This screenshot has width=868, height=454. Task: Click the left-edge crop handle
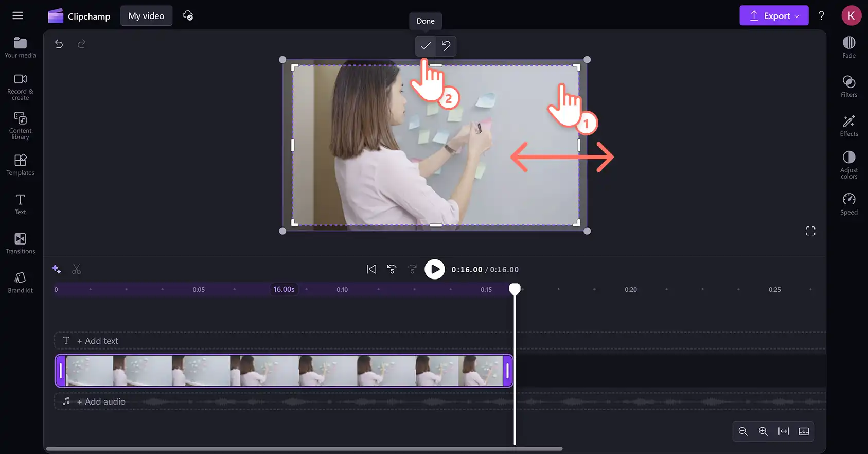coord(293,145)
